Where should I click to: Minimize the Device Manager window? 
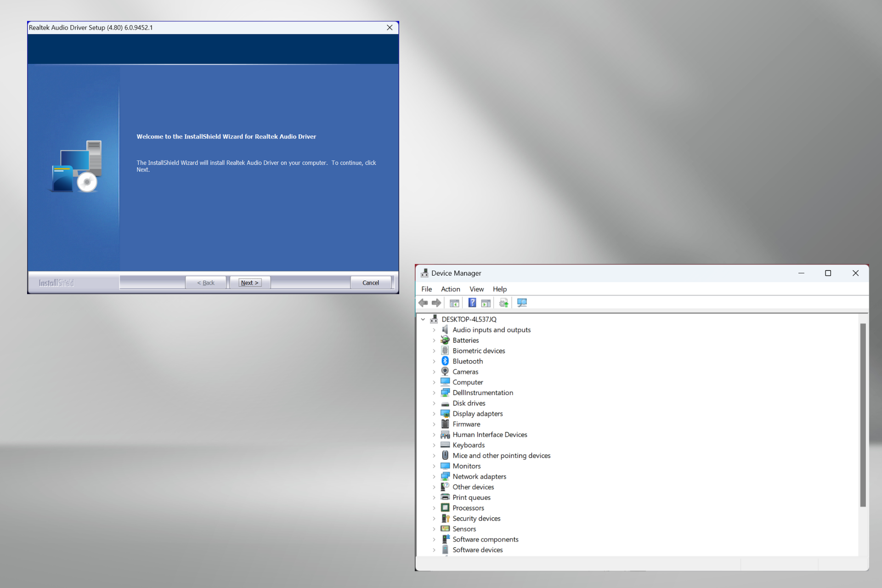click(x=801, y=273)
